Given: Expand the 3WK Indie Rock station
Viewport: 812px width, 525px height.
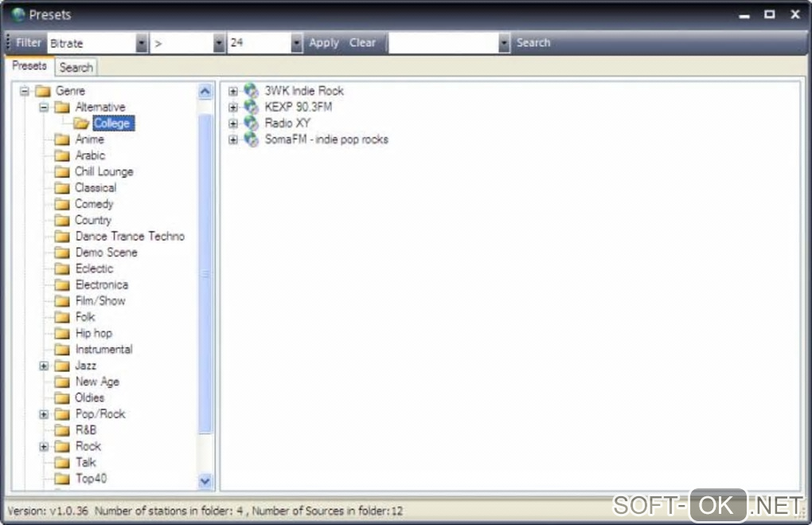Looking at the screenshot, I should pyautogui.click(x=233, y=91).
